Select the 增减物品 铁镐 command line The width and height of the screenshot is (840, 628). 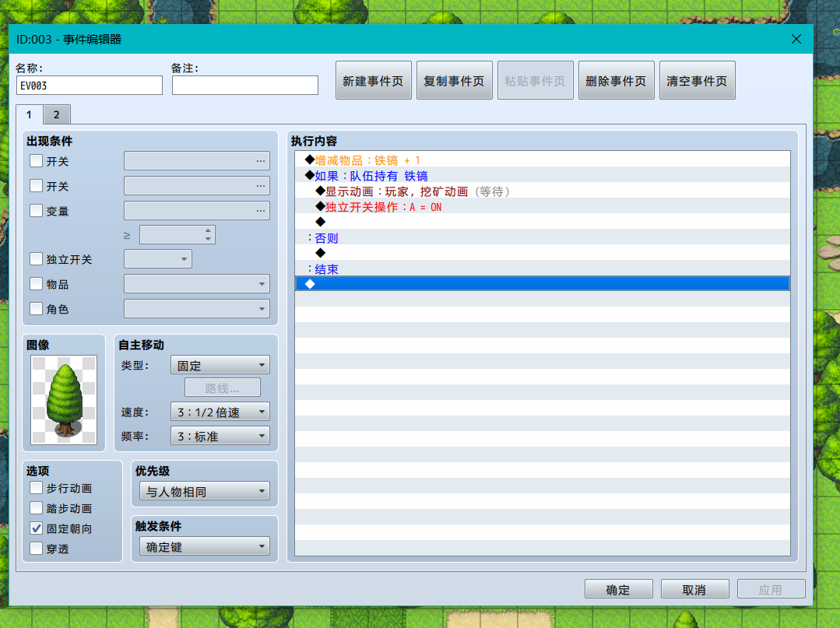click(542, 160)
